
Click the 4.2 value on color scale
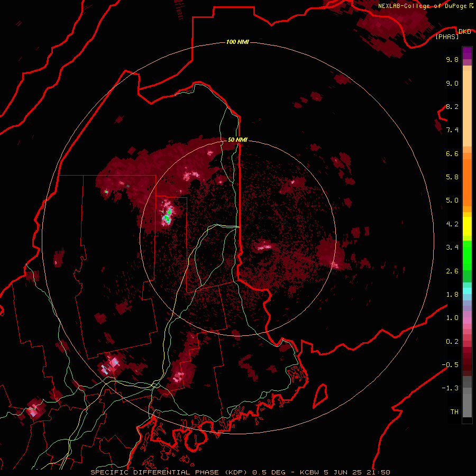click(452, 224)
